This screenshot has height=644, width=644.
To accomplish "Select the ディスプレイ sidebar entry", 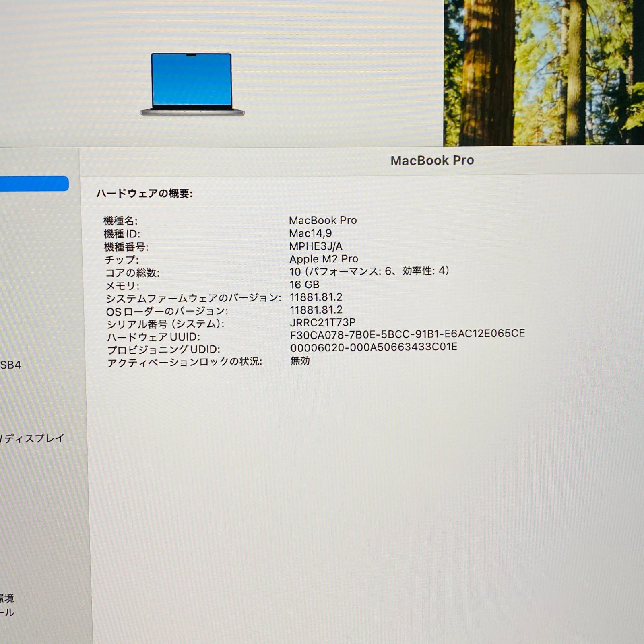I will [x=33, y=438].
